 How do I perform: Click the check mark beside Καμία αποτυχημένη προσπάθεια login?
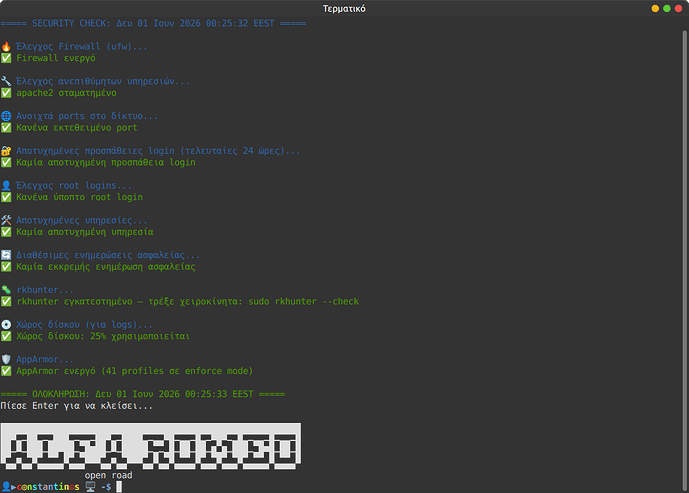[6, 162]
